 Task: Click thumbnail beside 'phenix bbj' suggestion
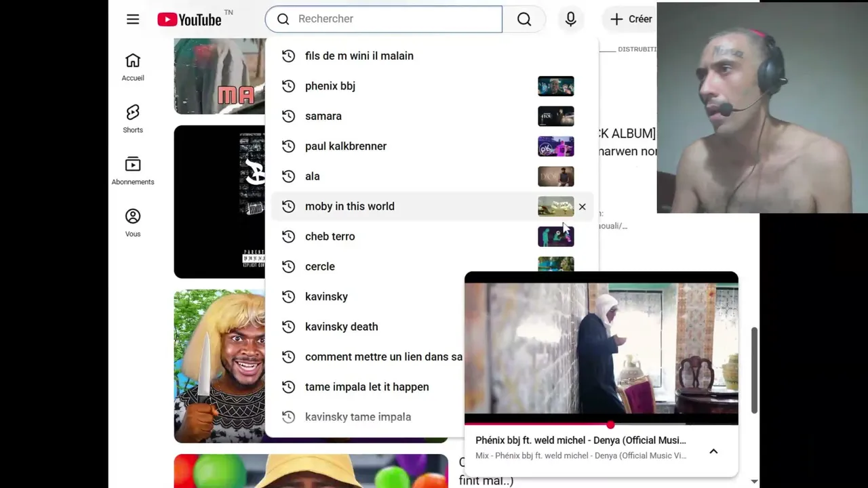556,86
